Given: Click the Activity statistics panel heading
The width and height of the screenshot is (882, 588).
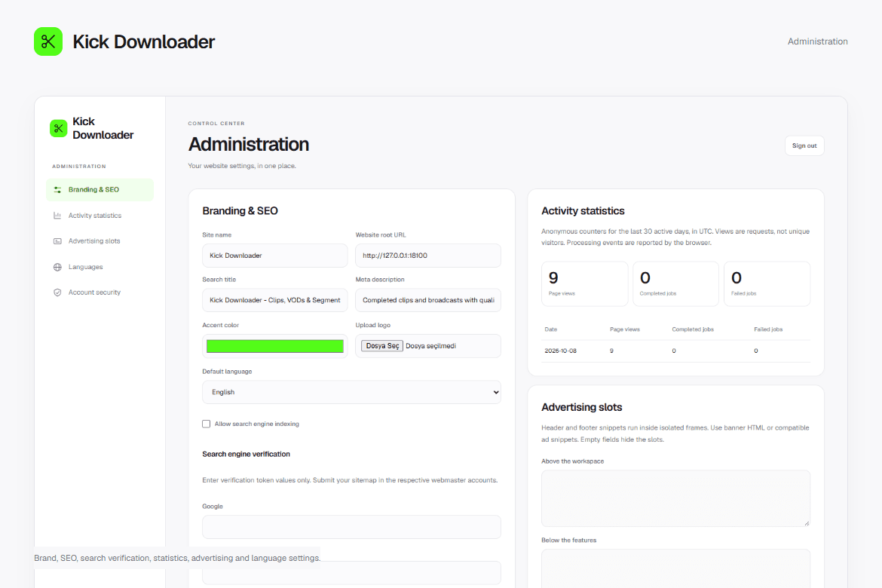Looking at the screenshot, I should coord(583,211).
